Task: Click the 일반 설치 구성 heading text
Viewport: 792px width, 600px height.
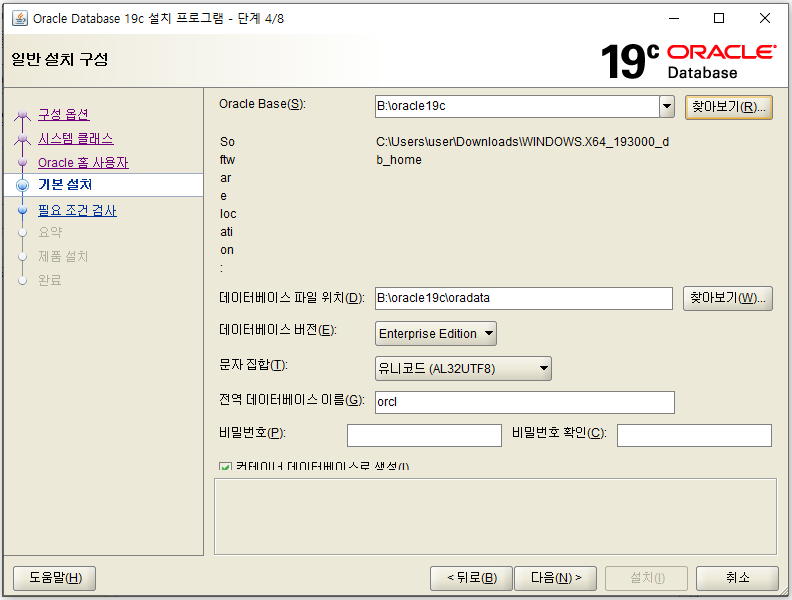Action: pyautogui.click(x=60, y=60)
